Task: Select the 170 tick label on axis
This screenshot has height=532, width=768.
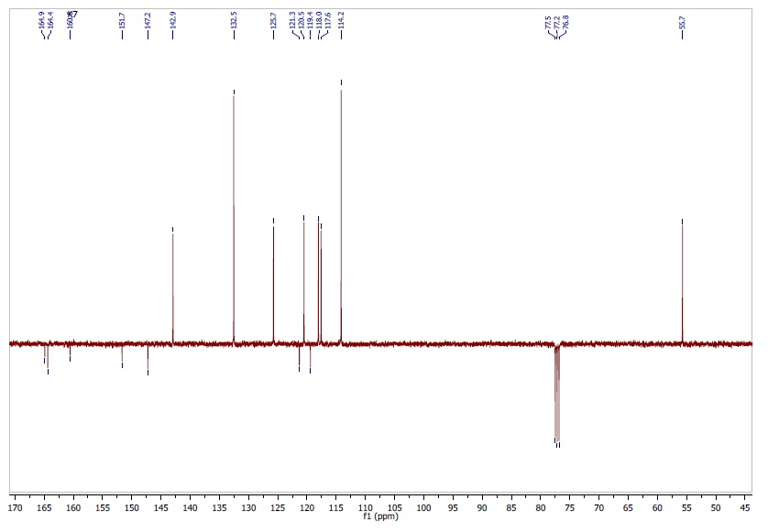Action: [x=16, y=506]
